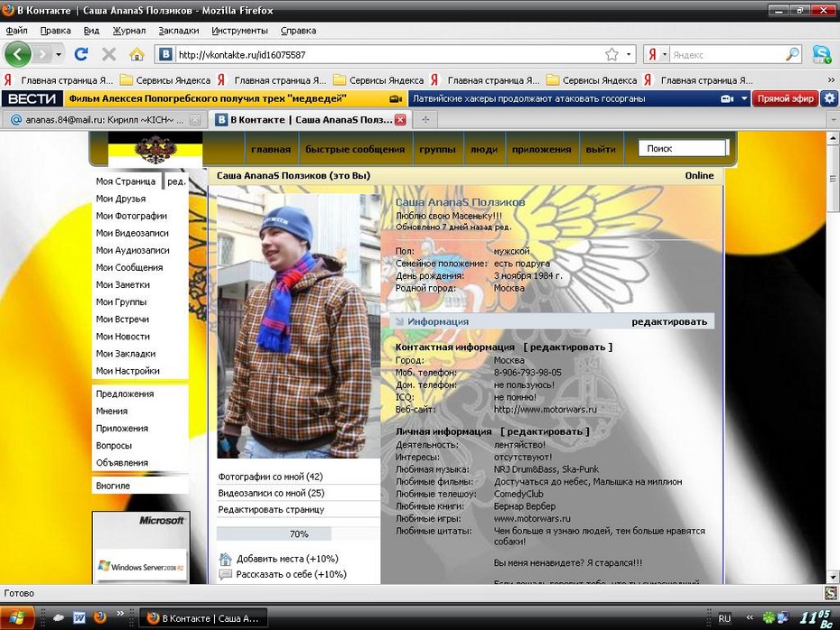Open the Yandex search engine selector
This screenshot has height=630, width=840.
657,54
